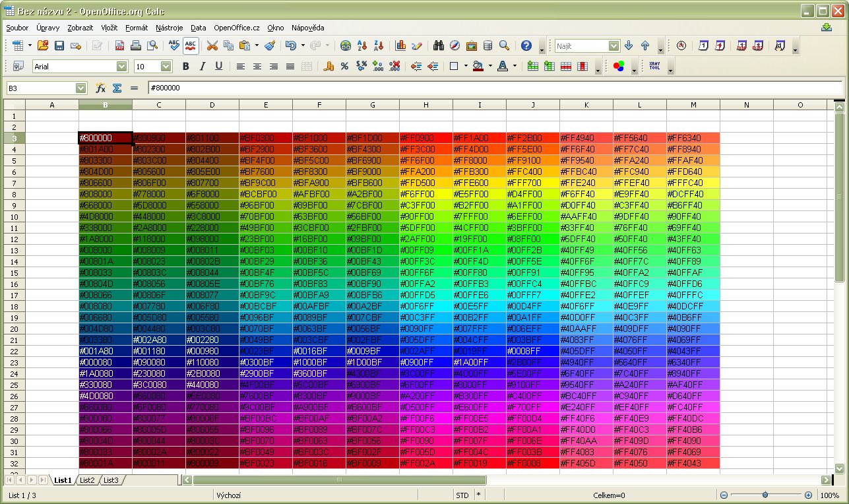This screenshot has height=504, width=849.
Task: Open the Najít search box dropdown
Action: [614, 46]
